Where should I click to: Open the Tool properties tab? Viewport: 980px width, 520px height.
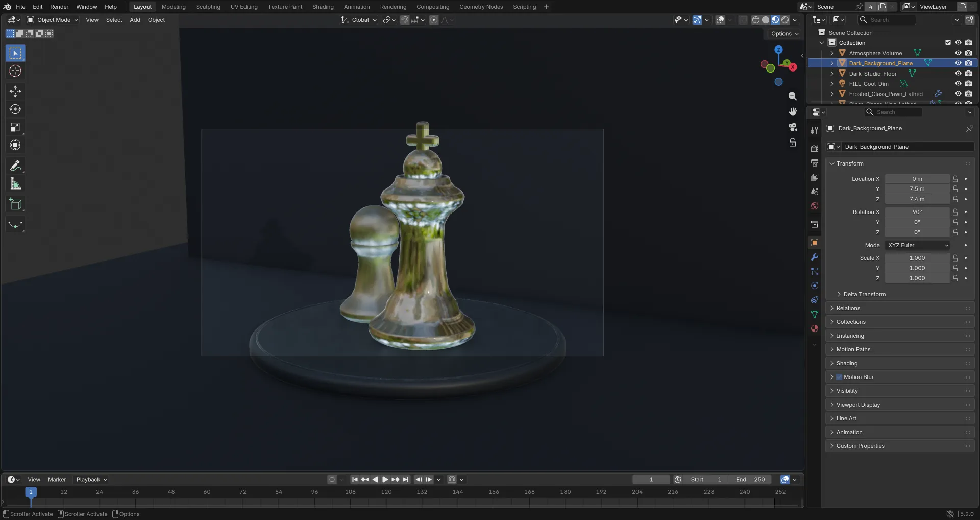click(815, 130)
